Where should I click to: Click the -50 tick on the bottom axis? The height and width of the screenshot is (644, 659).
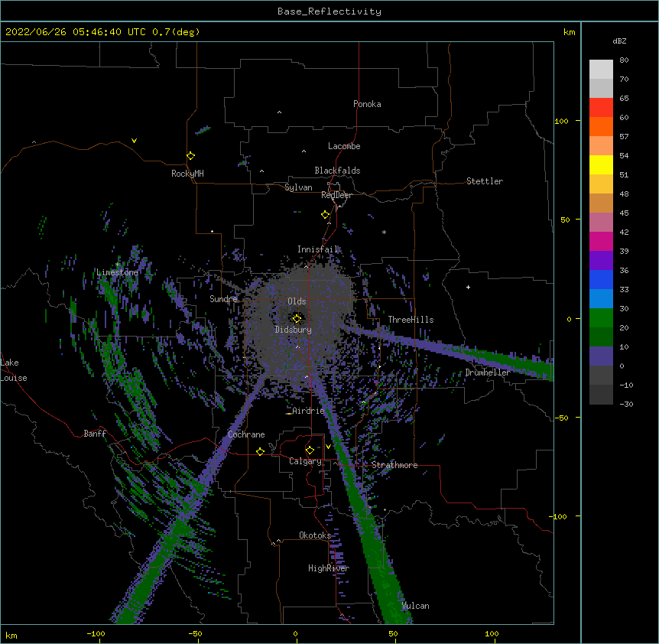[x=195, y=633]
